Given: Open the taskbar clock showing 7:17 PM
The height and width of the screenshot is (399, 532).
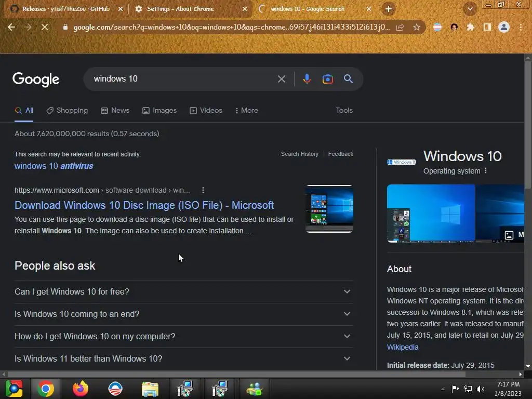Looking at the screenshot, I should 508,389.
